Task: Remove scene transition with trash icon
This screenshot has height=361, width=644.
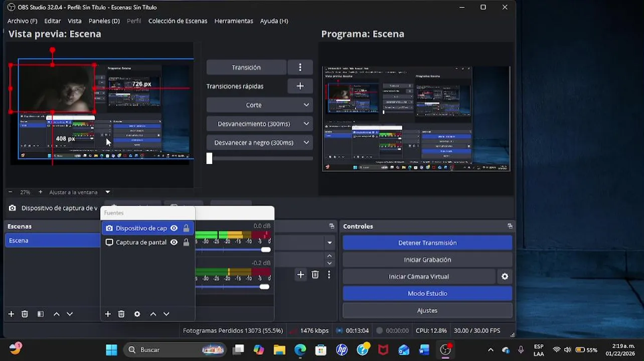Action: pyautogui.click(x=315, y=274)
